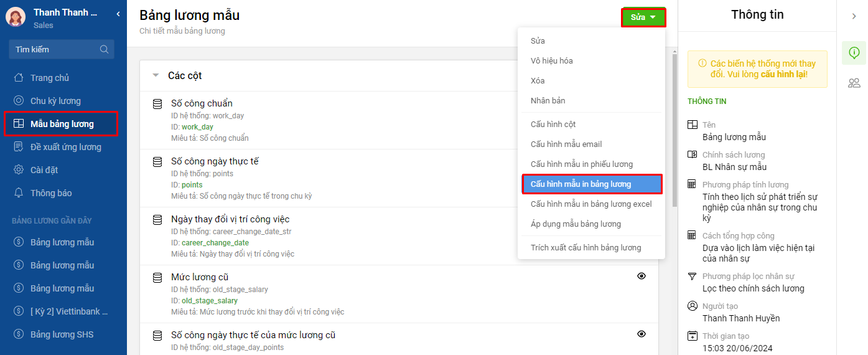Click the search magnifier icon
This screenshot has width=868, height=355.
pyautogui.click(x=104, y=49)
